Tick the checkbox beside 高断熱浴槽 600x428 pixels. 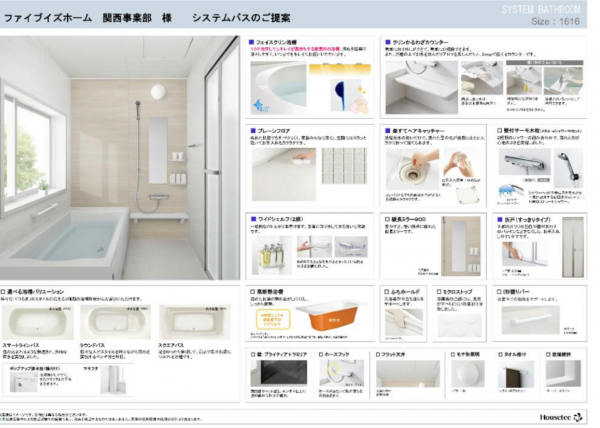(x=253, y=292)
